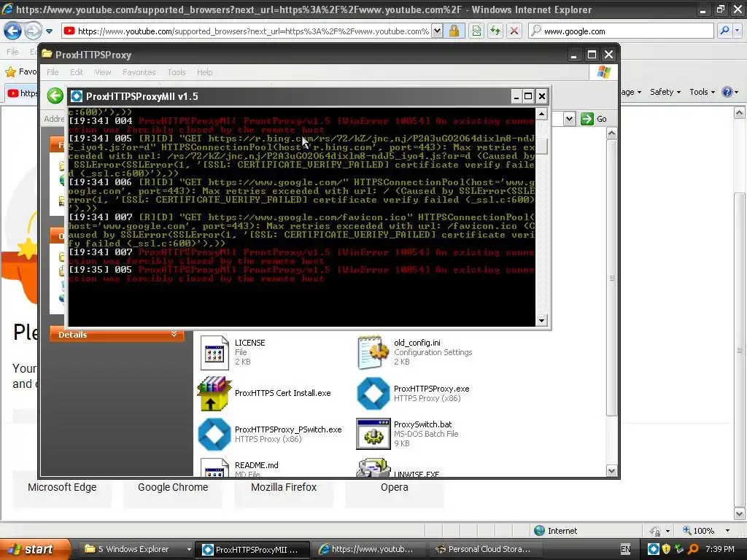
Task: Open the IE address bar URL dropdown
Action: click(x=437, y=31)
